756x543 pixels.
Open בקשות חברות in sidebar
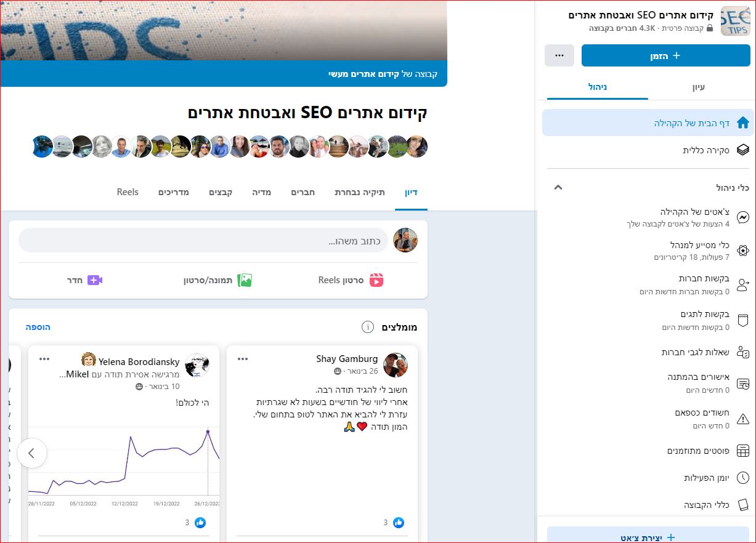pos(648,284)
